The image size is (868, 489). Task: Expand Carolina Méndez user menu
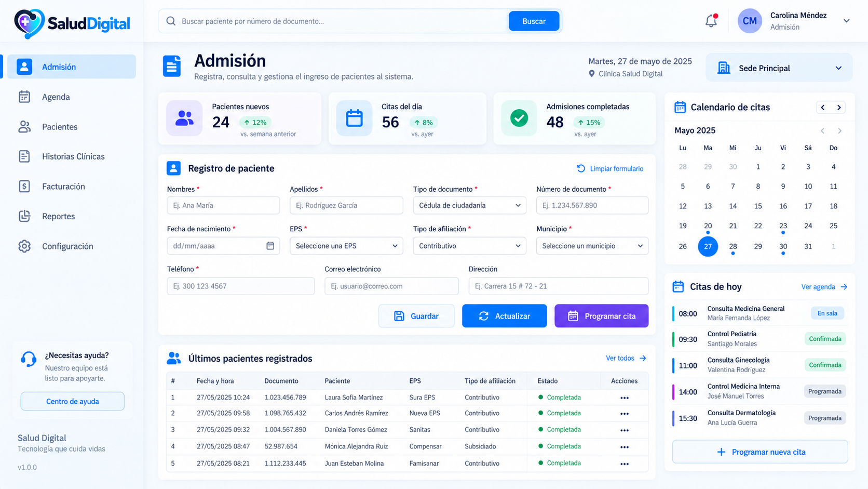click(846, 21)
